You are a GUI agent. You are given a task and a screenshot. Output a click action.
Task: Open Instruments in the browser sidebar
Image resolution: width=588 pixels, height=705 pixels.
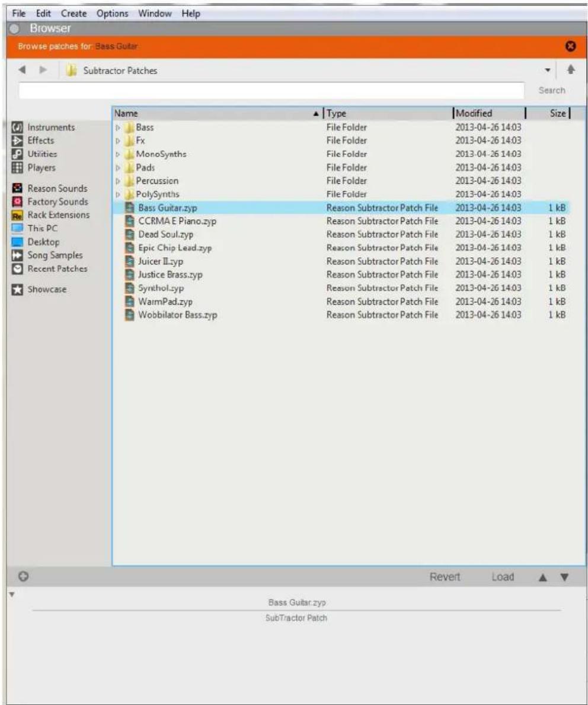(x=43, y=127)
